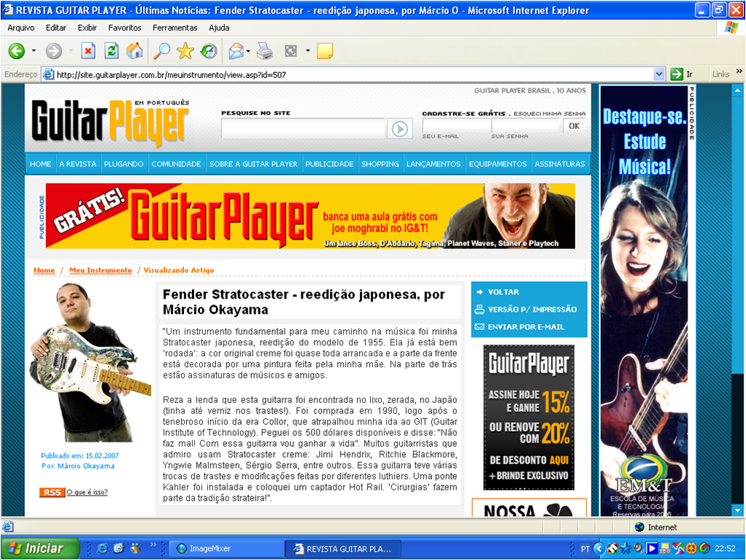Viewport: 746px width, 560px height.
Task: Select the LANÇAMENTOS navigation tab
Action: (434, 164)
